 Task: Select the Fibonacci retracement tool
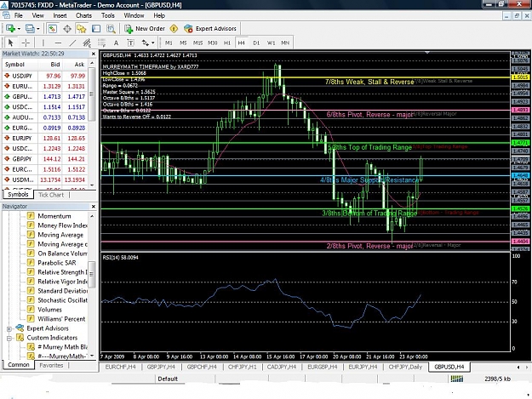[x=101, y=43]
